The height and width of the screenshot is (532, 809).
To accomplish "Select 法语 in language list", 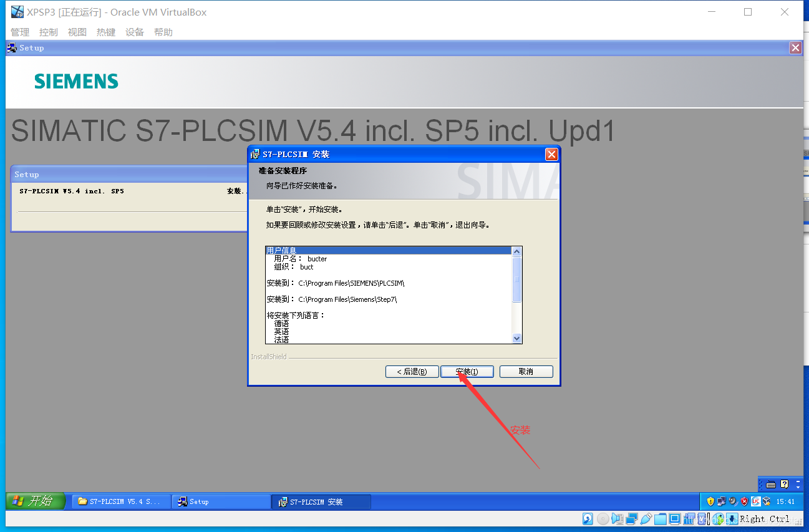I will 281,340.
